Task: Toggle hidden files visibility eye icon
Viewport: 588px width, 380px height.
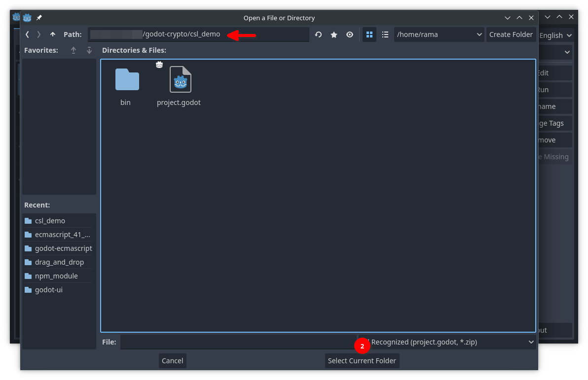Action: [x=350, y=35]
